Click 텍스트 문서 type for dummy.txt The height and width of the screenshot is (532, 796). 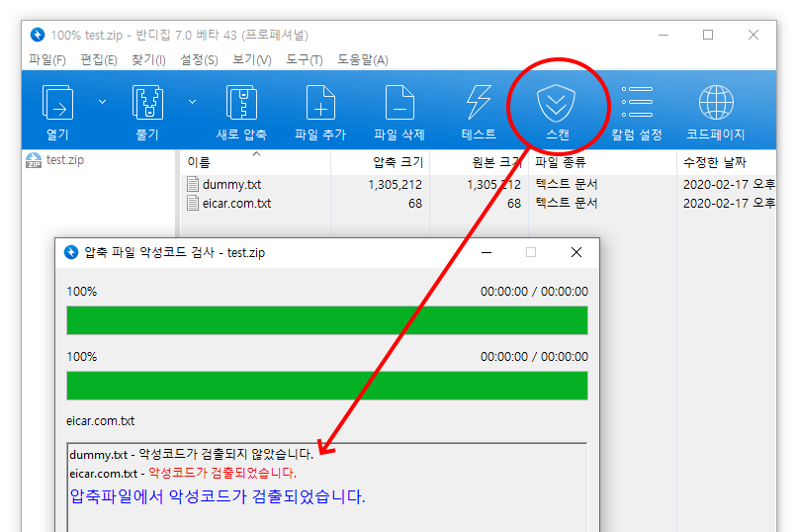[x=567, y=184]
